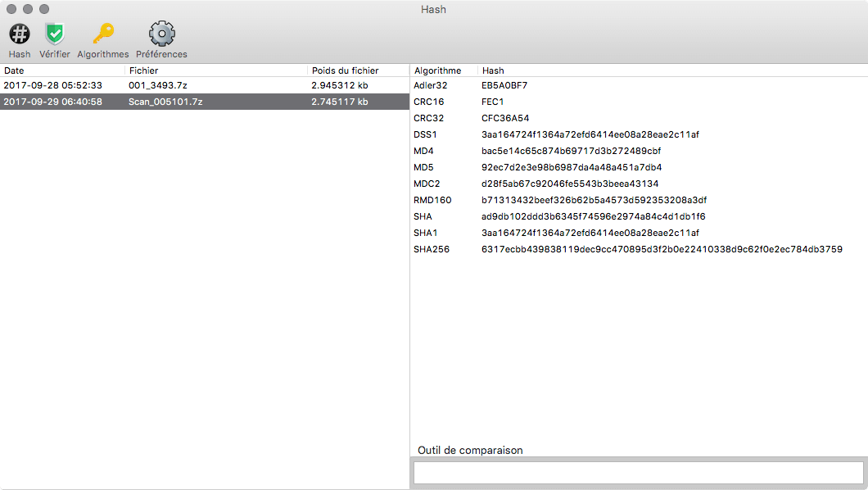Select the Adler32 hash row
The image size is (868, 490).
(639, 85)
